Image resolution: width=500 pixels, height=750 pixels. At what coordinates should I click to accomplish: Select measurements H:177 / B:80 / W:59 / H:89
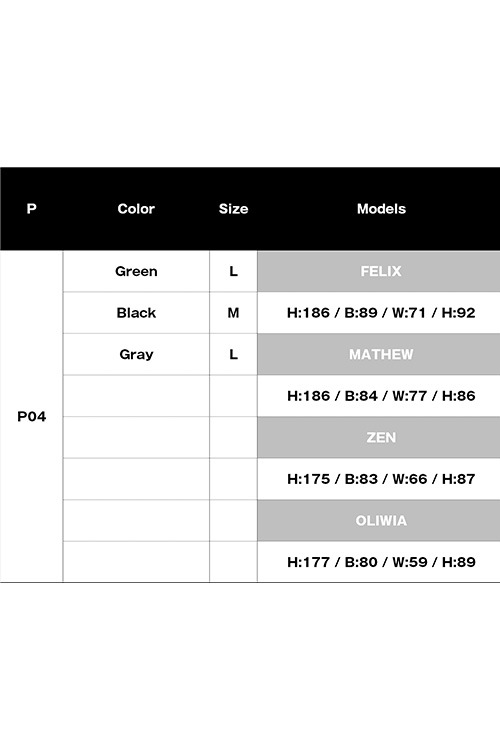click(381, 562)
